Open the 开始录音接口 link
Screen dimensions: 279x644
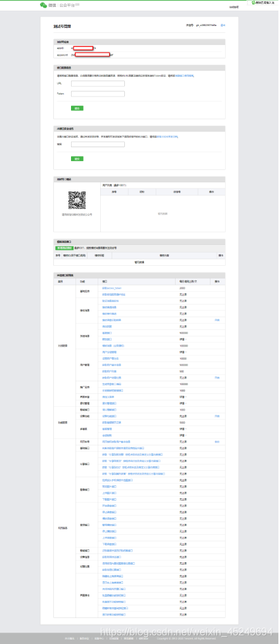pyautogui.click(x=109, y=506)
